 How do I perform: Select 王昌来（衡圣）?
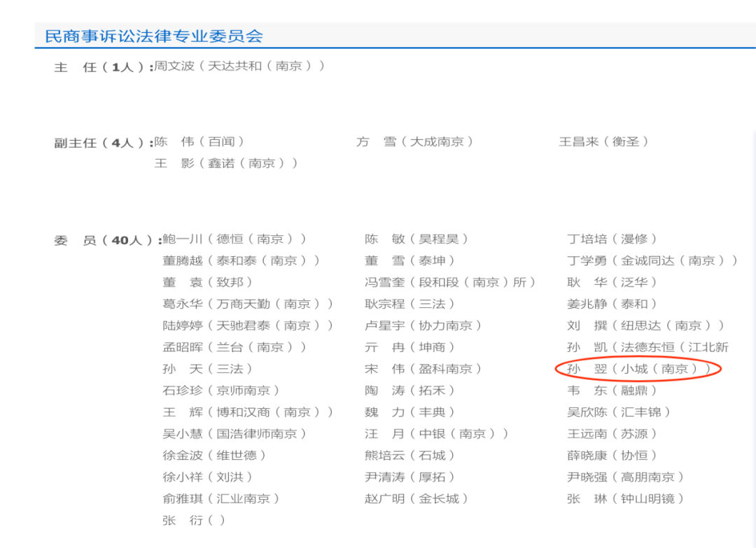[606, 141]
